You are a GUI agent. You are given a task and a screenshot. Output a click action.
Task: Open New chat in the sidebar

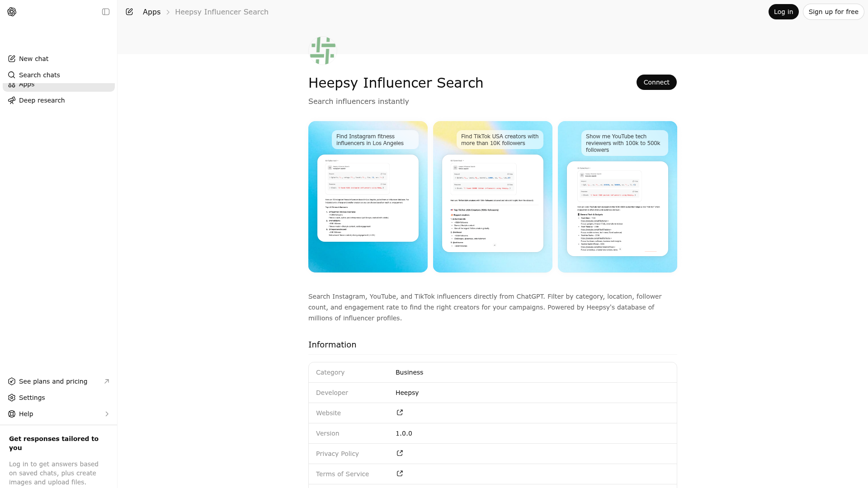[59, 59]
